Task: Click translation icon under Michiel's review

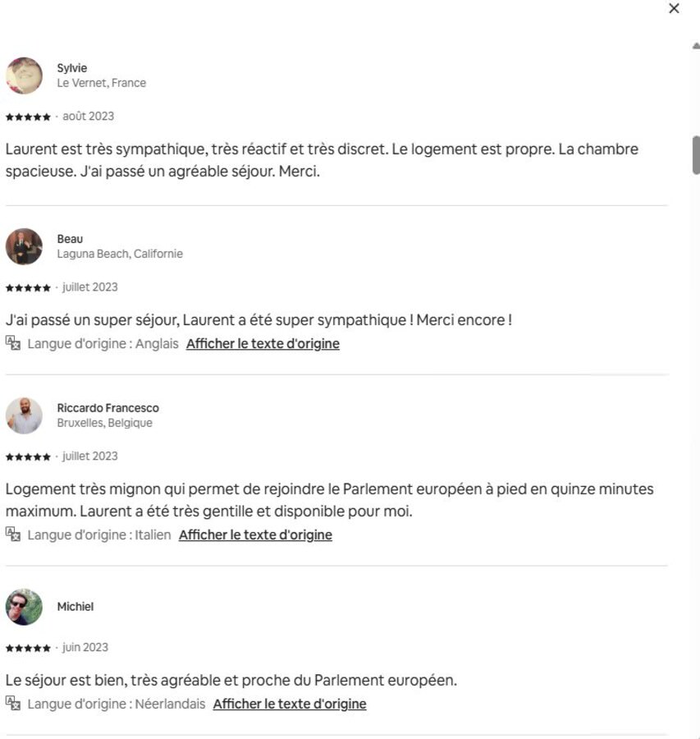Action: click(x=12, y=704)
